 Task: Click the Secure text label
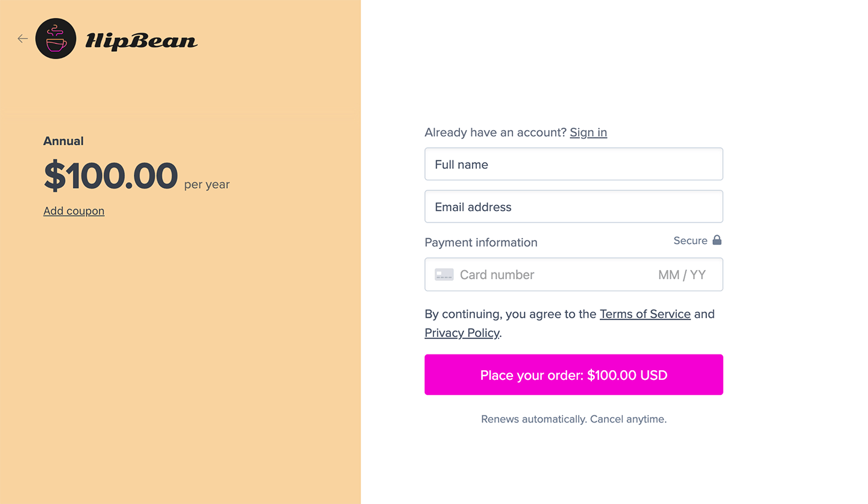pos(690,241)
